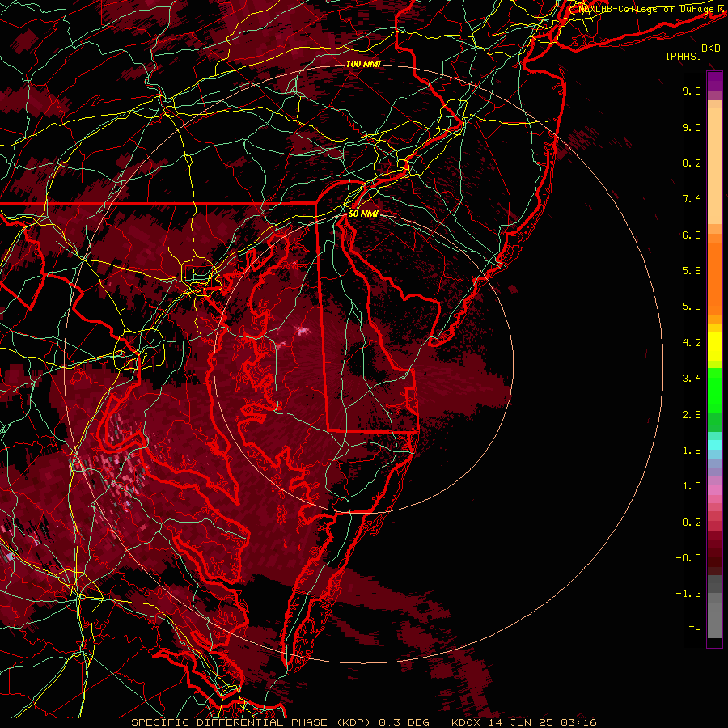Click the 100 NMI range ring label
Image resolution: width=728 pixels, height=728 pixels.
pos(363,64)
